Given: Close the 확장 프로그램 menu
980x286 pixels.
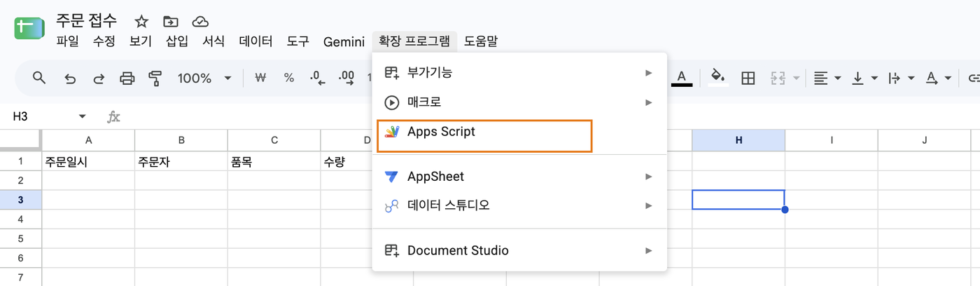Looking at the screenshot, I should click(x=414, y=41).
